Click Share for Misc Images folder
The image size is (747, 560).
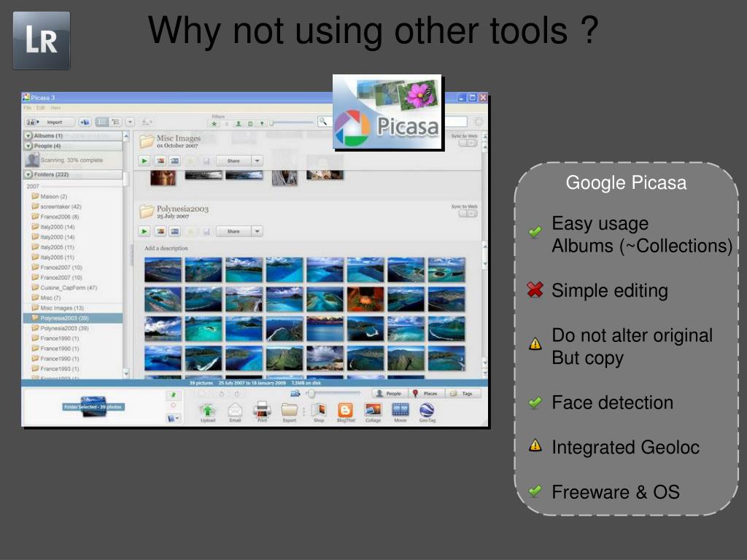(x=233, y=161)
